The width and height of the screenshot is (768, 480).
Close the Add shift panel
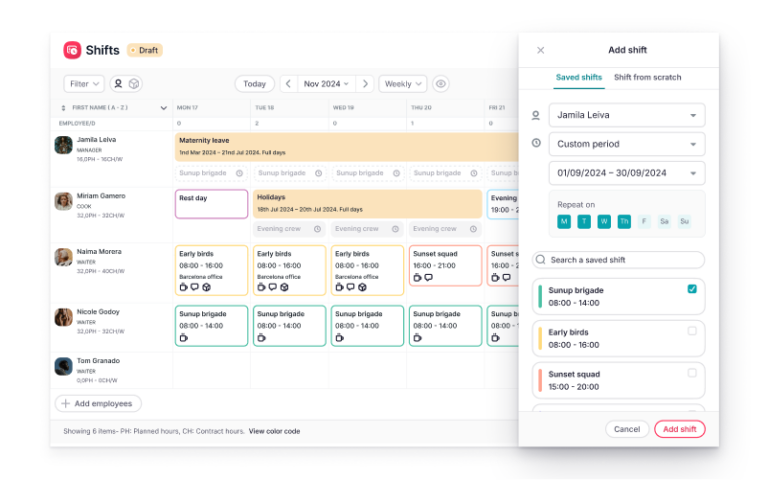(x=540, y=50)
